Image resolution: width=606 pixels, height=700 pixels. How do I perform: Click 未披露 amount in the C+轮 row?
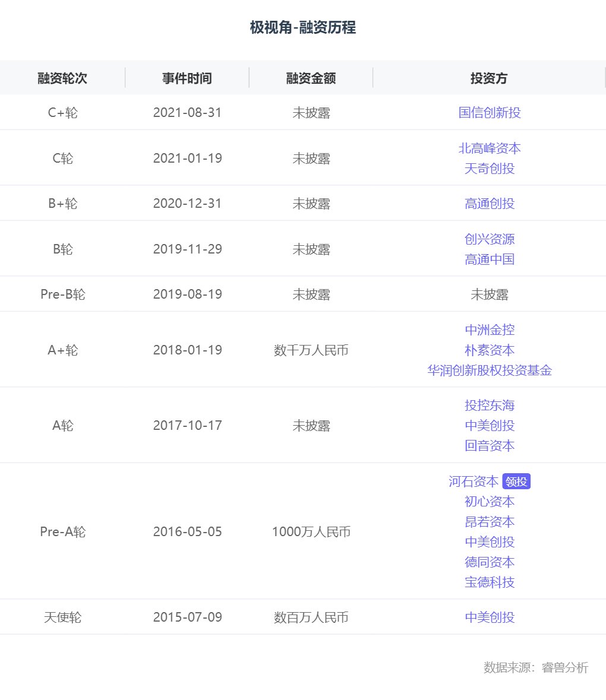pos(311,112)
